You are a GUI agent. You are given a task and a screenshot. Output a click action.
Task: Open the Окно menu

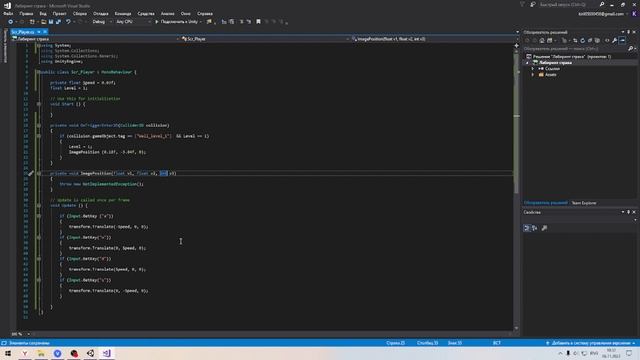pos(186,13)
